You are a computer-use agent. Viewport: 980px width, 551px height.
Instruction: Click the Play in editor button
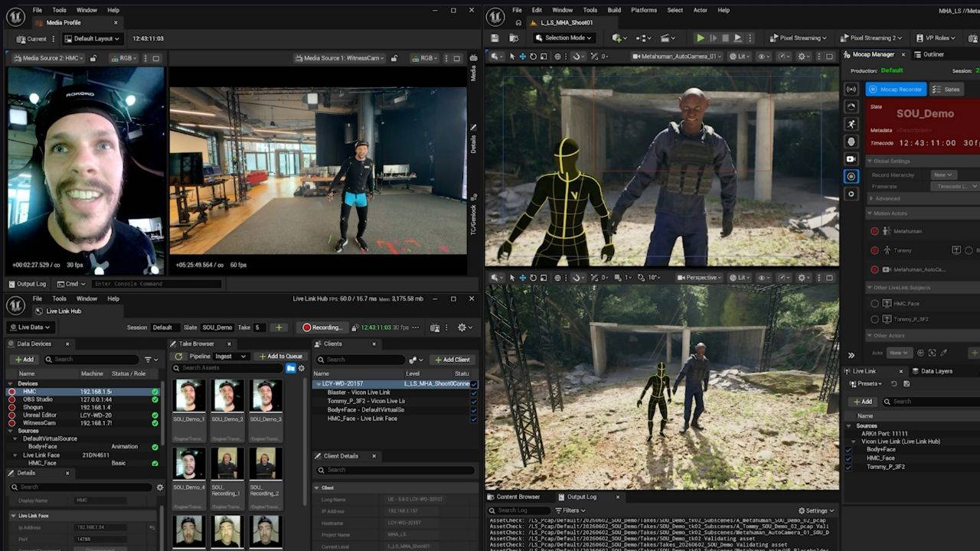(700, 37)
